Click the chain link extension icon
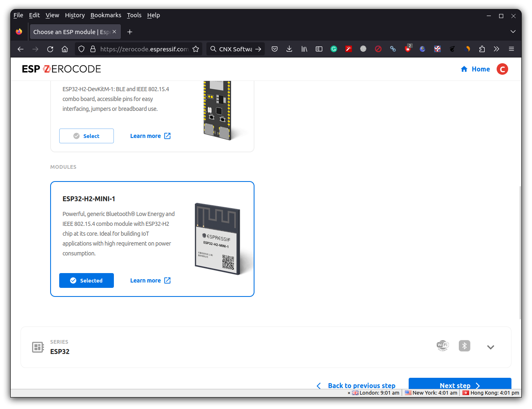 pyautogui.click(x=393, y=49)
